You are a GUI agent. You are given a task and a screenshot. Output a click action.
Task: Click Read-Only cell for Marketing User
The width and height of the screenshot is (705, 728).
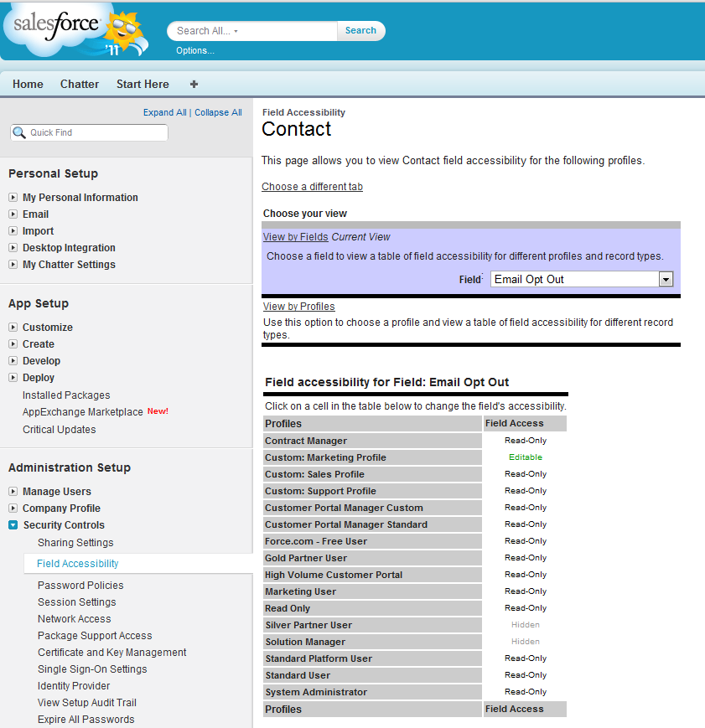tap(525, 591)
